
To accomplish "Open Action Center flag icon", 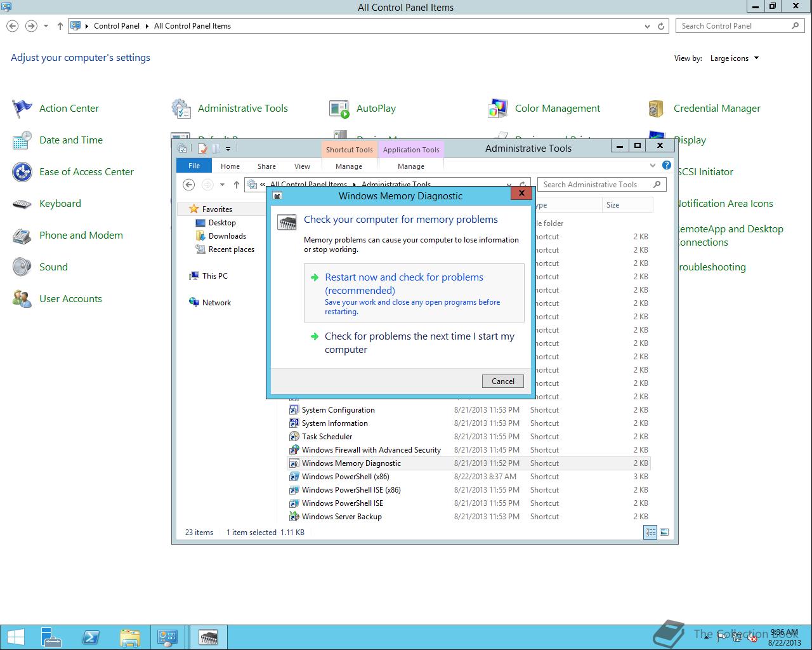I will (22, 109).
